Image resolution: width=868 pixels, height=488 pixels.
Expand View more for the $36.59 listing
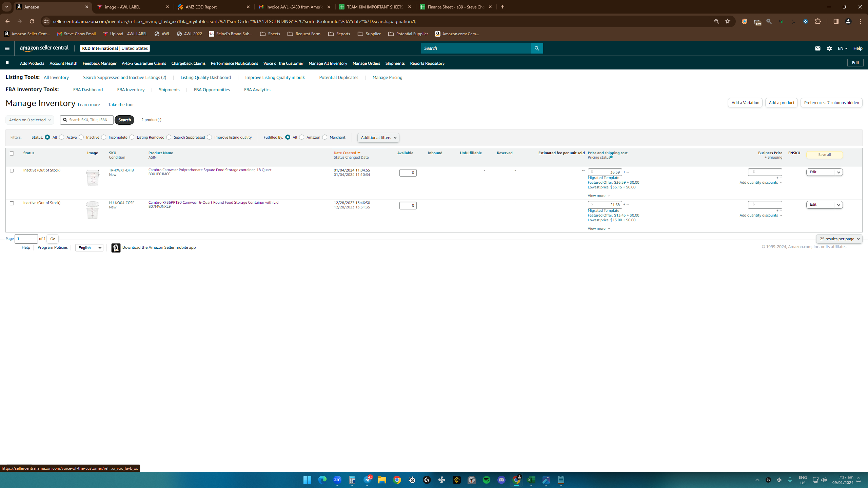coord(599,196)
